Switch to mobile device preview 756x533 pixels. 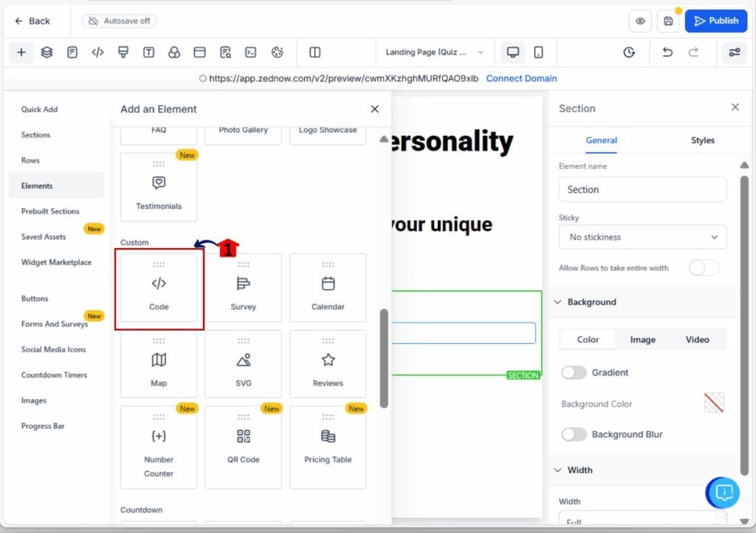(x=538, y=52)
